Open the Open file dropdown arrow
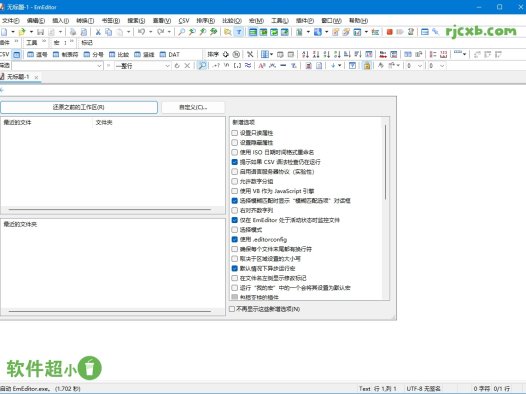Image resolution: width=526 pixels, height=394 pixels. (x=31, y=32)
